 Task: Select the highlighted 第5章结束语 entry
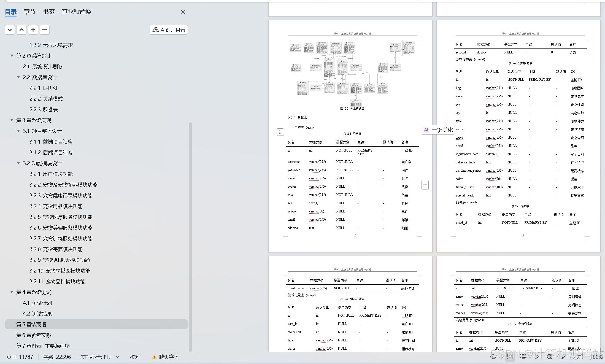[x=96, y=324]
